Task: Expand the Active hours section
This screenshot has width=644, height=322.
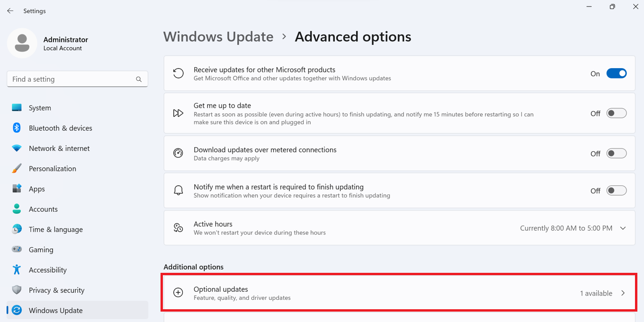Action: 623,228
